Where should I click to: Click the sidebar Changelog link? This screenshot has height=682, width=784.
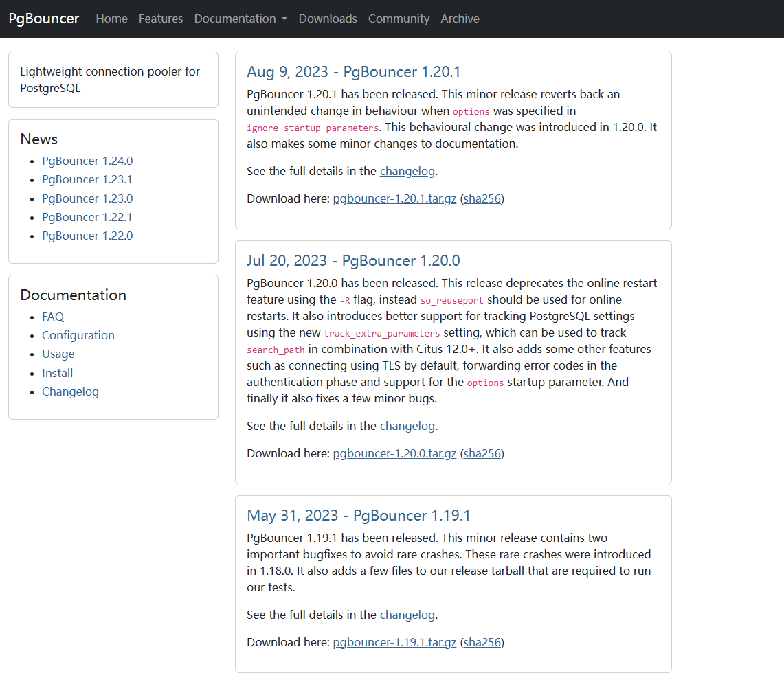pyautogui.click(x=70, y=391)
